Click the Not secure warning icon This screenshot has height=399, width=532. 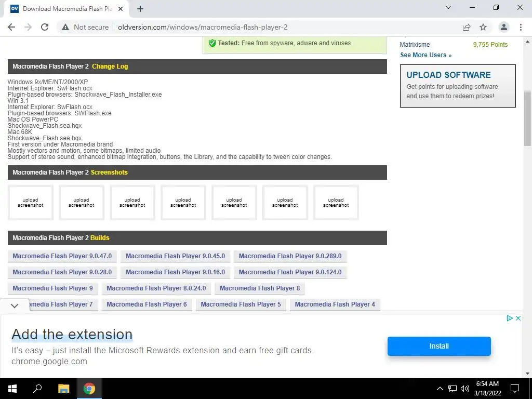click(65, 27)
